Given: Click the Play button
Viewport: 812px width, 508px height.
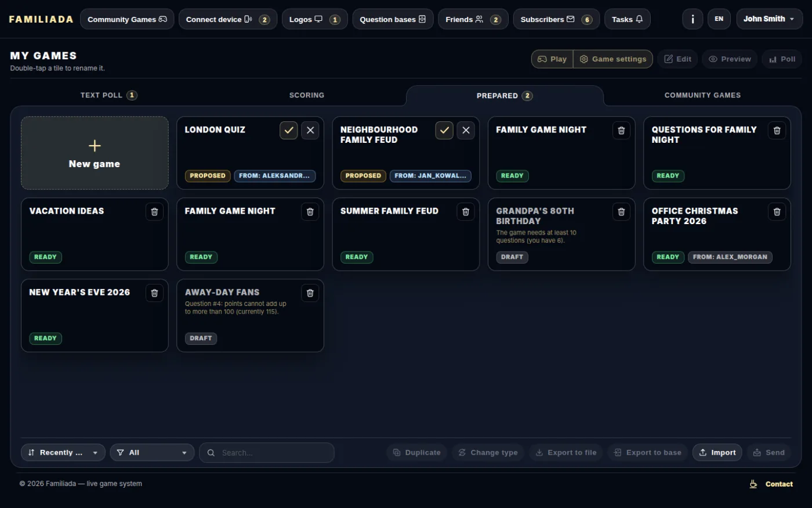Looking at the screenshot, I should (x=552, y=59).
